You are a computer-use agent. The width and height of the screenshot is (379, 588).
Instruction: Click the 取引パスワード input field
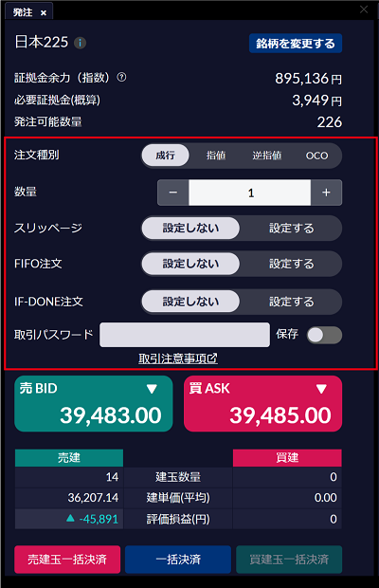coord(185,335)
